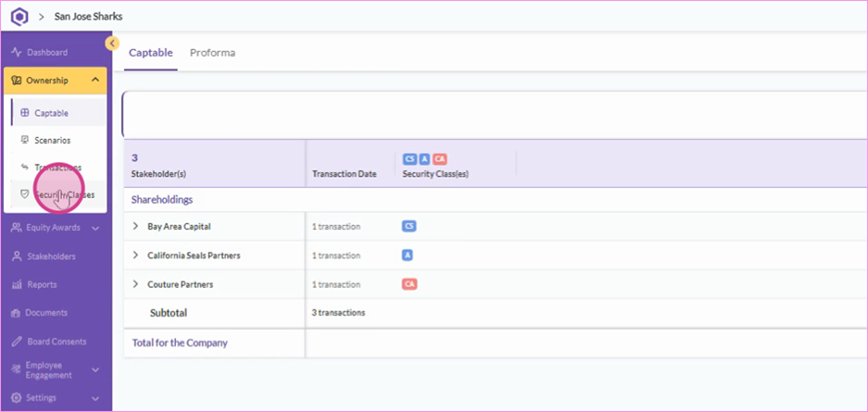
Task: Collapse the sidebar with yellow arrow button
Action: coord(112,44)
